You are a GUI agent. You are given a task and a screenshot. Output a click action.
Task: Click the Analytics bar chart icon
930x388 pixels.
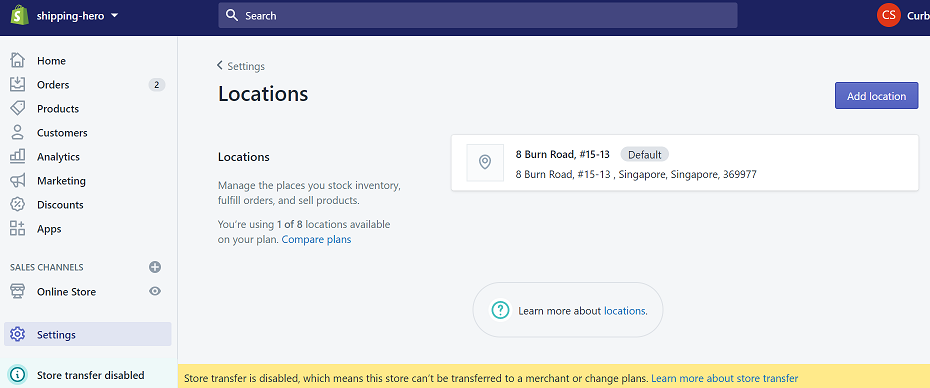[18, 156]
